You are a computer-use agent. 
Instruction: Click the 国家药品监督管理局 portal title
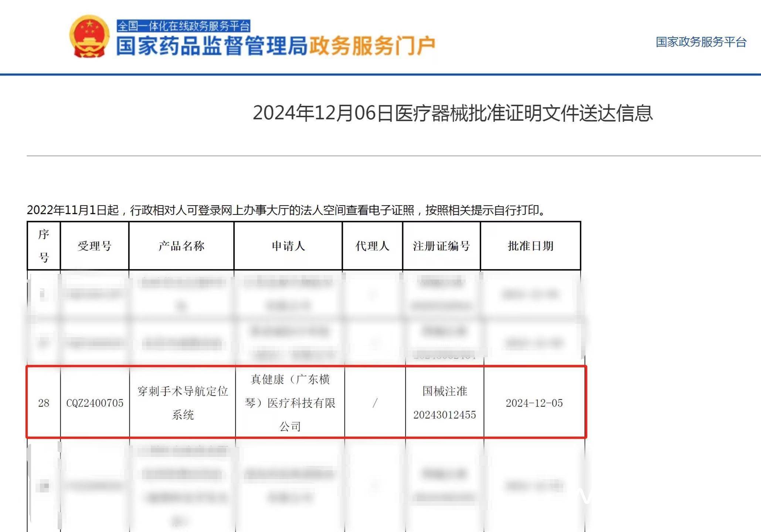pyautogui.click(x=212, y=46)
